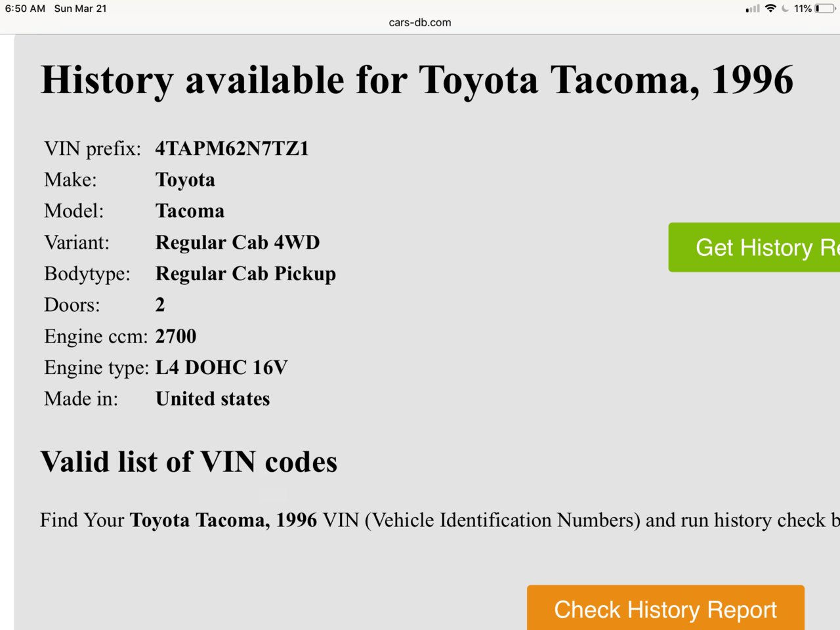Click the Regular Cab Pickup bodytype value

pos(245,274)
